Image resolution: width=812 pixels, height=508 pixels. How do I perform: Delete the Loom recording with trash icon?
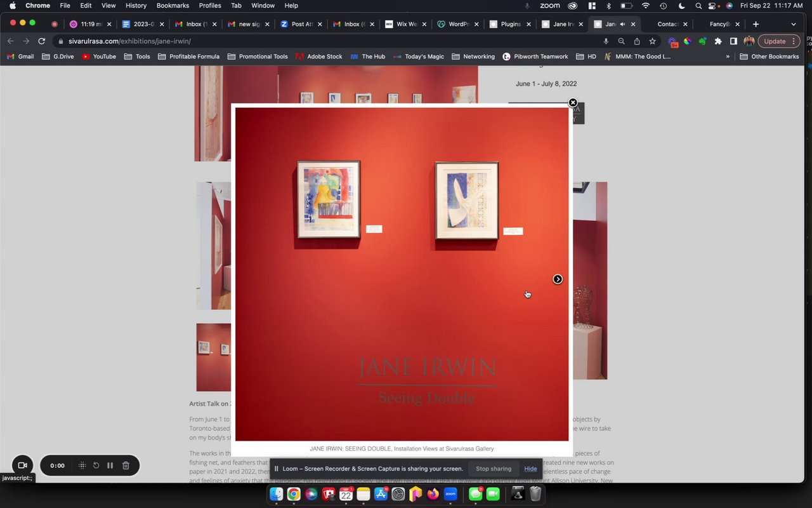(x=126, y=465)
